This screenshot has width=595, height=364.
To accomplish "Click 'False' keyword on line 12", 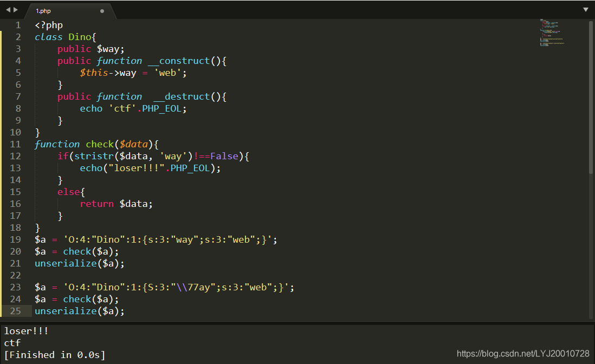I will (224, 156).
